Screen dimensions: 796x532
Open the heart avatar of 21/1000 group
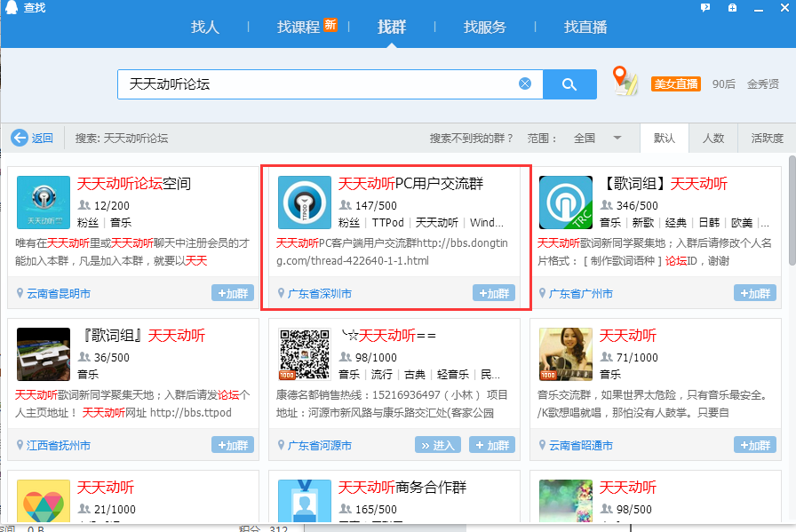click(x=44, y=501)
